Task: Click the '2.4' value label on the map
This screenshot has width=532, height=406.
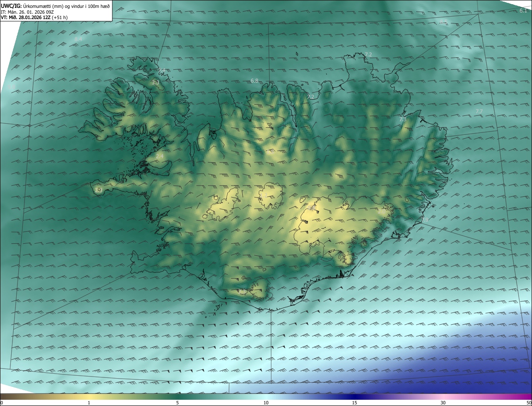Action: 160,156
